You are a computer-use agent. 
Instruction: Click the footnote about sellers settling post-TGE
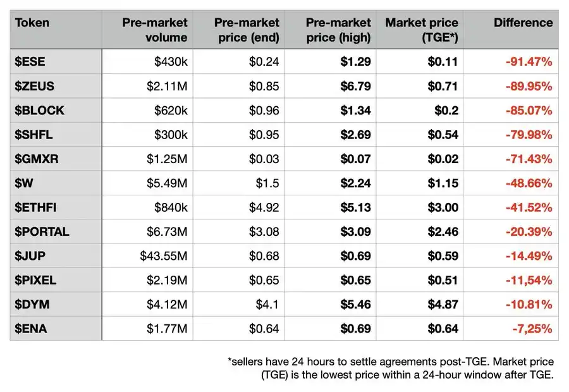click(391, 368)
